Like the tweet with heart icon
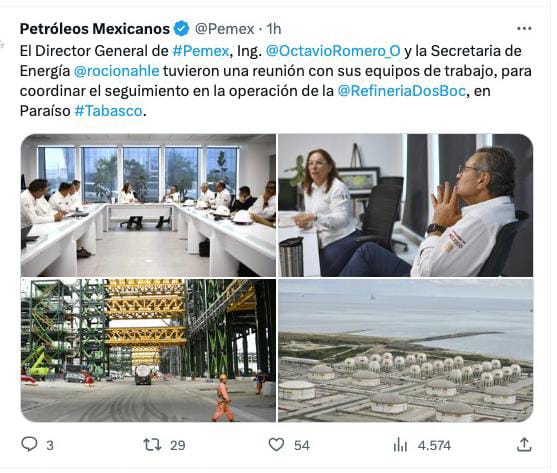 pyautogui.click(x=276, y=444)
